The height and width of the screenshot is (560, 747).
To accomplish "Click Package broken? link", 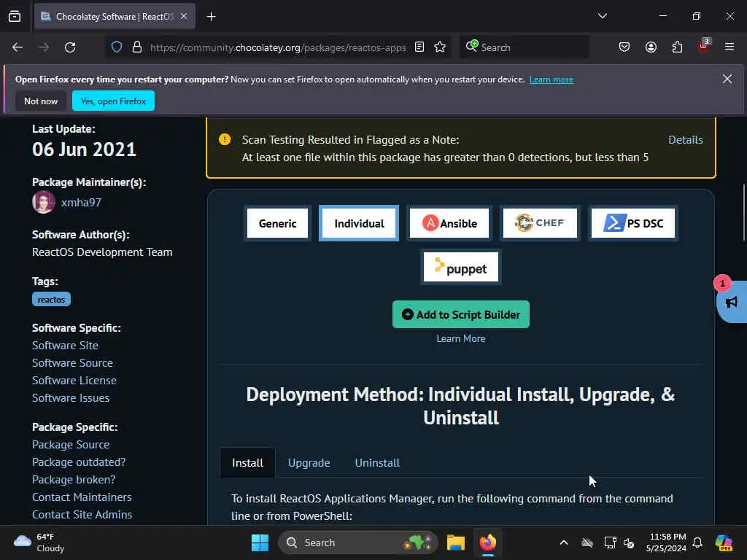I will click(74, 480).
